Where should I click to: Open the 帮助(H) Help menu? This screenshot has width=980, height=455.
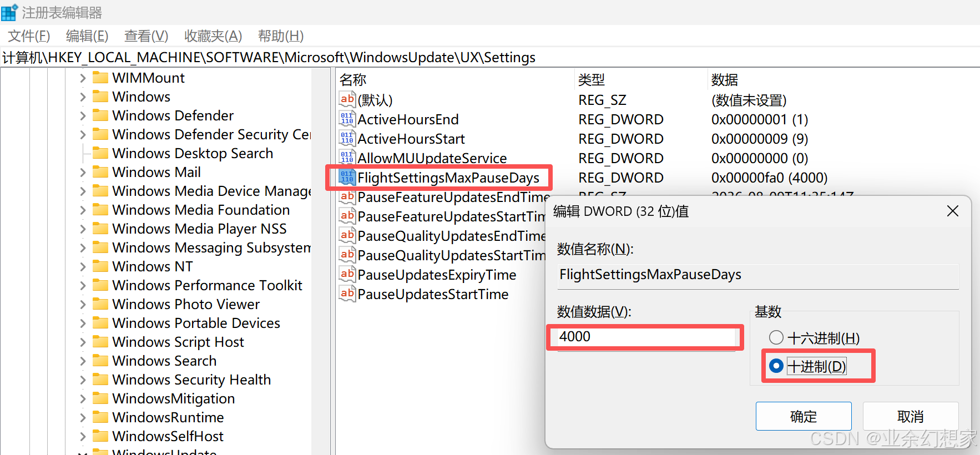pyautogui.click(x=281, y=36)
